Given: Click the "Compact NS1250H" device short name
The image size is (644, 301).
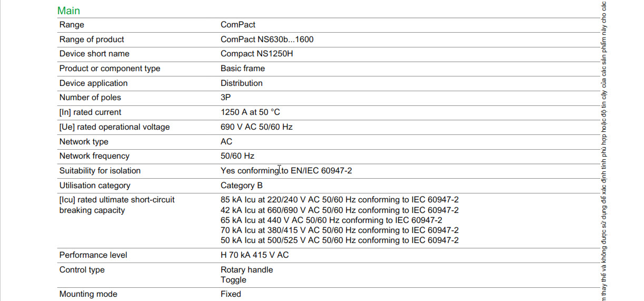Looking at the screenshot, I should (256, 54).
